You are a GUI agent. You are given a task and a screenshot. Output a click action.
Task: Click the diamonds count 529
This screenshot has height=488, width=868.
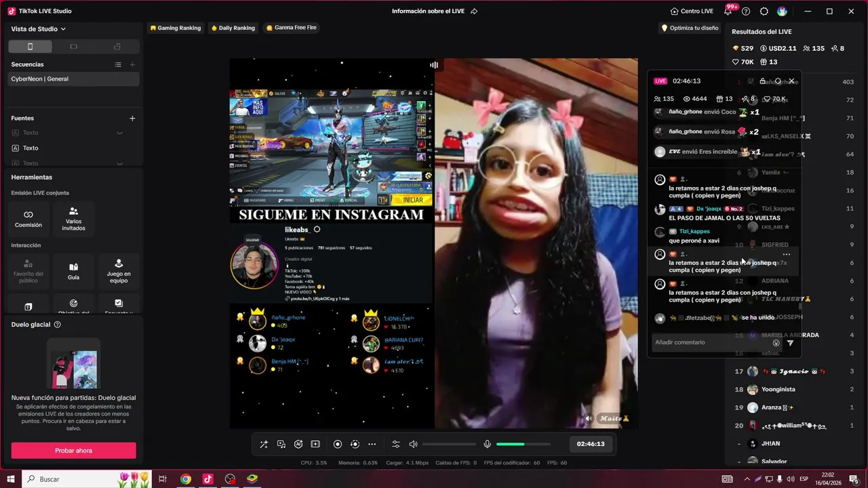pyautogui.click(x=743, y=48)
